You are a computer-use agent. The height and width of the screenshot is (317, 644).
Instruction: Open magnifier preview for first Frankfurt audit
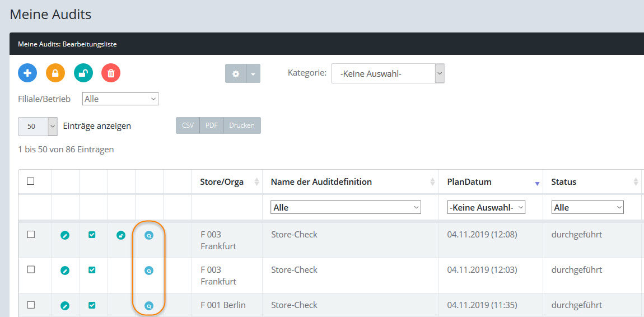pyautogui.click(x=149, y=236)
